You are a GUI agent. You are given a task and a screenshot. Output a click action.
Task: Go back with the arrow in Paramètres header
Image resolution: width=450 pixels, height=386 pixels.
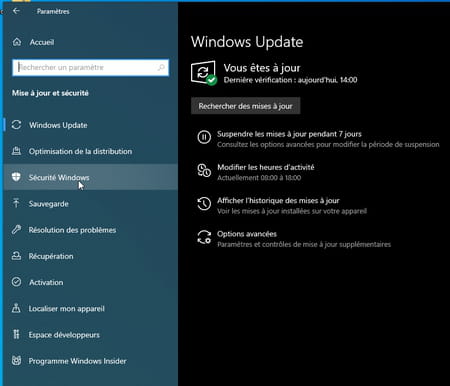coord(16,11)
